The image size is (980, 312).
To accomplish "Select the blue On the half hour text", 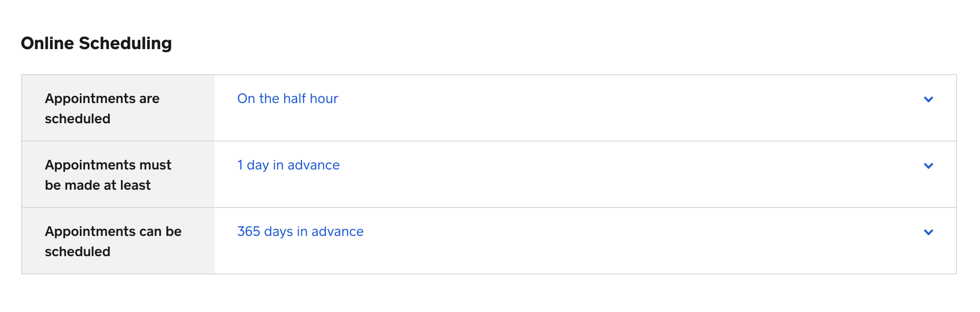I will [288, 99].
